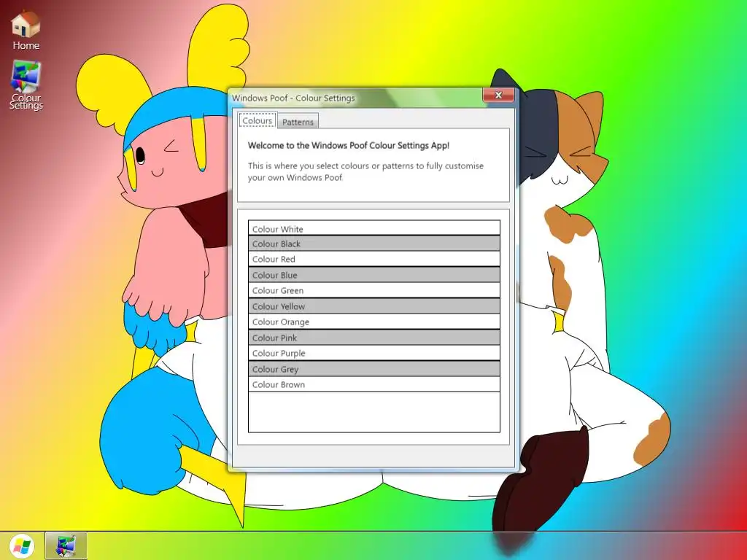Viewport: 747px width, 560px height.
Task: Open the Windows Start orb
Action: coord(22,545)
